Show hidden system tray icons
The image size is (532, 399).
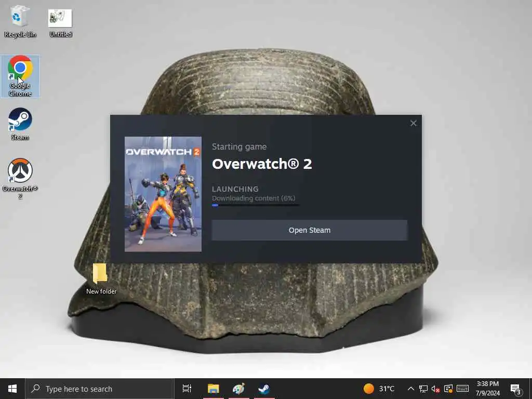click(x=410, y=389)
